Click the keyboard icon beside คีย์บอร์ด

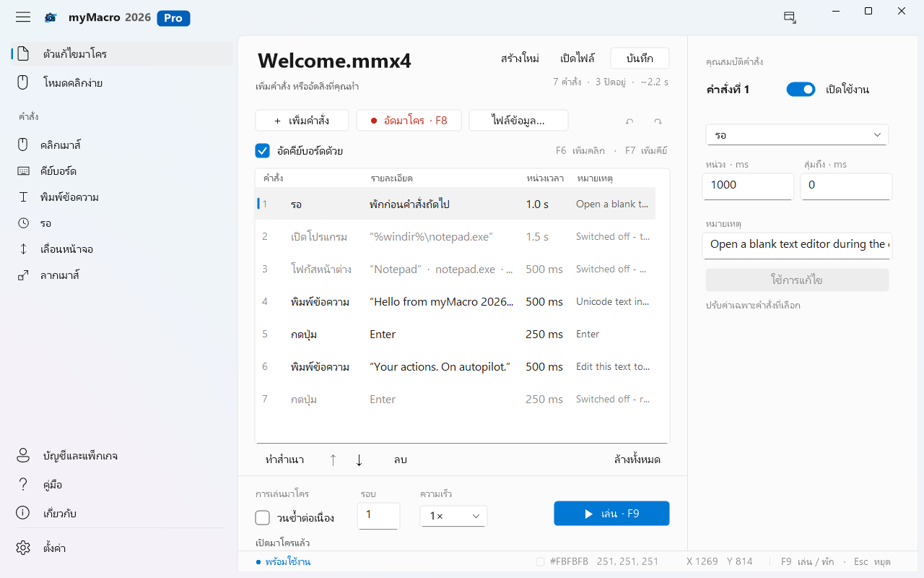pos(23,171)
